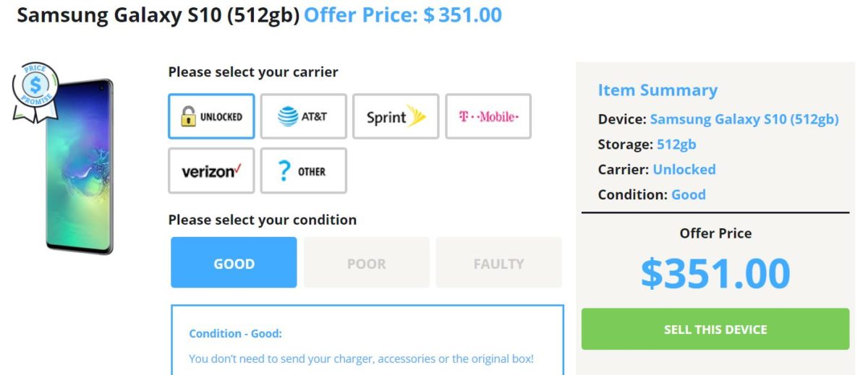Click the Unlocked carrier value in summary
Screen dimensions: 868x375
point(684,169)
